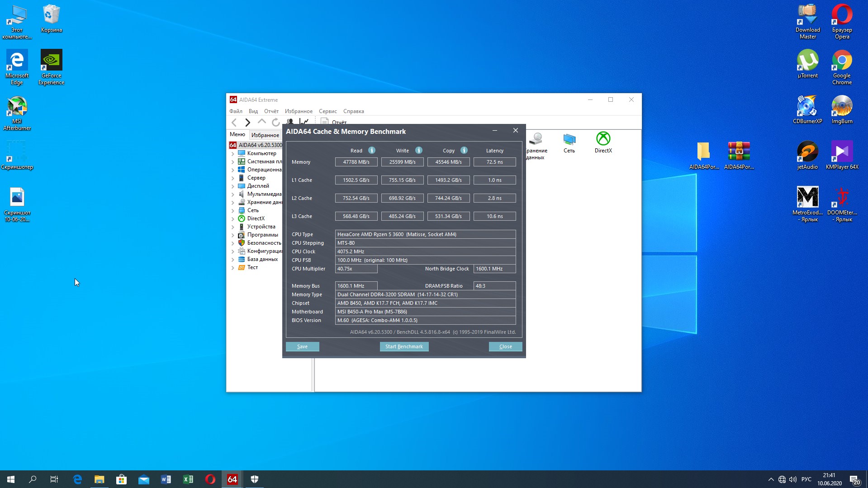This screenshot has width=868, height=488.
Task: Expand the DirectX tree node
Action: (233, 219)
